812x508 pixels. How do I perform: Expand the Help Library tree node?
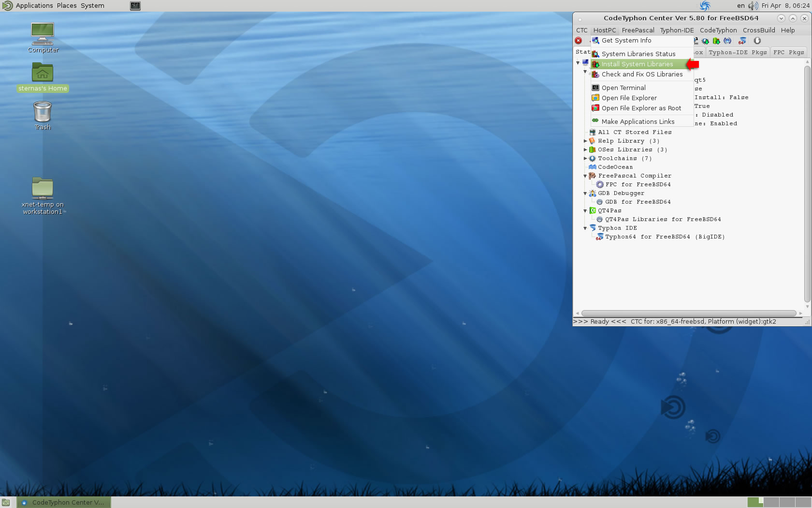pyautogui.click(x=585, y=141)
